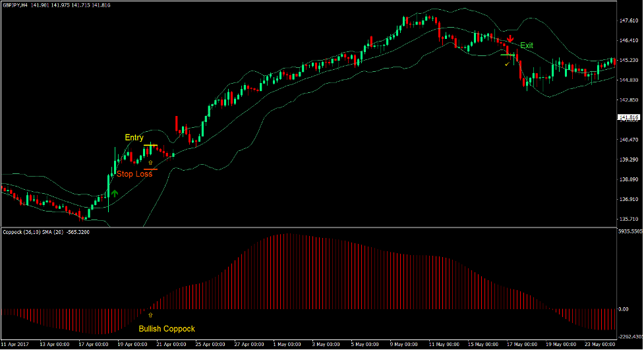The image size is (644, 350).
Task: Select the Stop Loss text label
Action: (134, 174)
